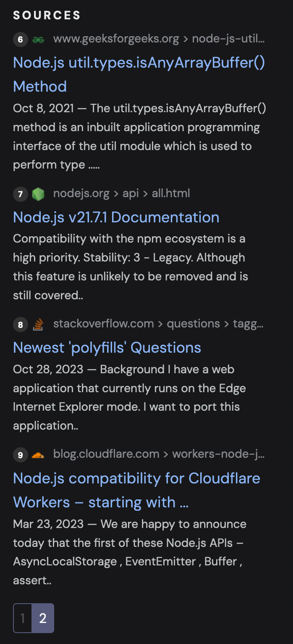This screenshot has width=293, height=644.
Task: Open Node.js compatibility for Cloudflare Workers link
Action: click(136, 490)
